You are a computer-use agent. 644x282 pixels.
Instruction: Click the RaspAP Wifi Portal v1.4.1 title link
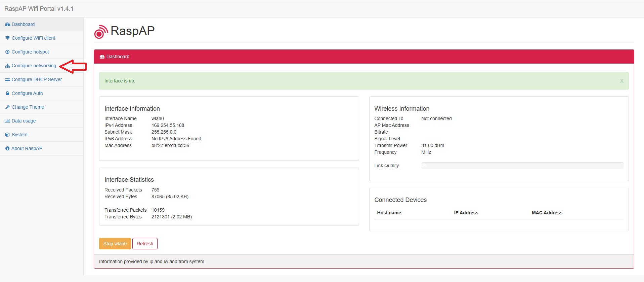click(39, 9)
